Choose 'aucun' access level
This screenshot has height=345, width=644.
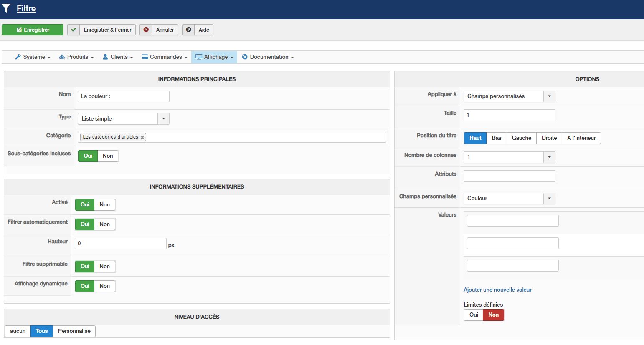[18, 331]
